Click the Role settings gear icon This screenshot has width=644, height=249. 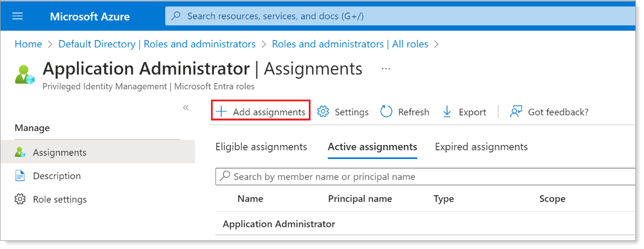click(20, 199)
